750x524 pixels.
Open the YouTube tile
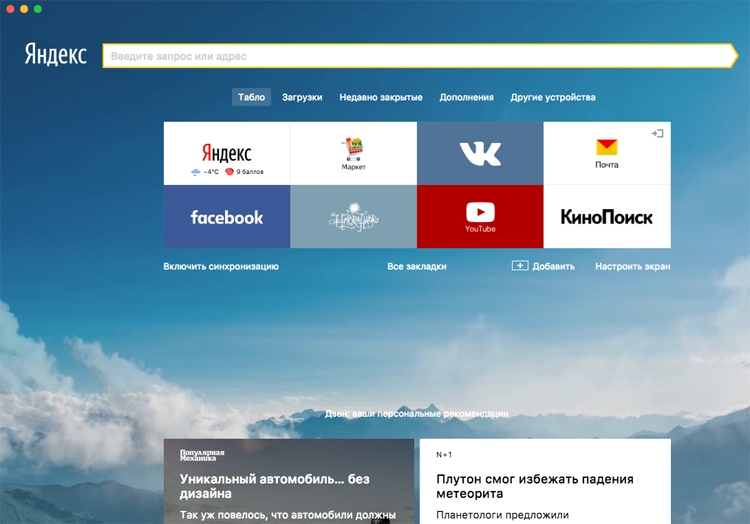[x=480, y=217]
